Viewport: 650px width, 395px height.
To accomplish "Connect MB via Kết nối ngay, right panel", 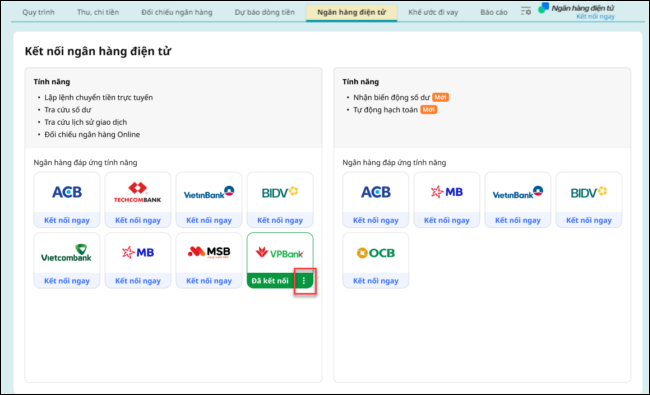I will coord(446,220).
